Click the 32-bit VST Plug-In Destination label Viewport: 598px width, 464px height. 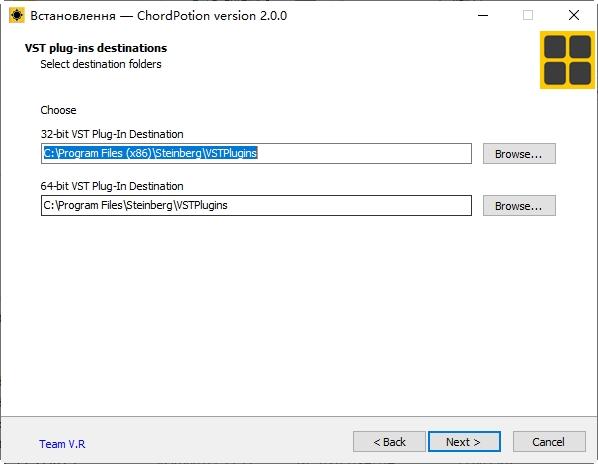point(112,134)
